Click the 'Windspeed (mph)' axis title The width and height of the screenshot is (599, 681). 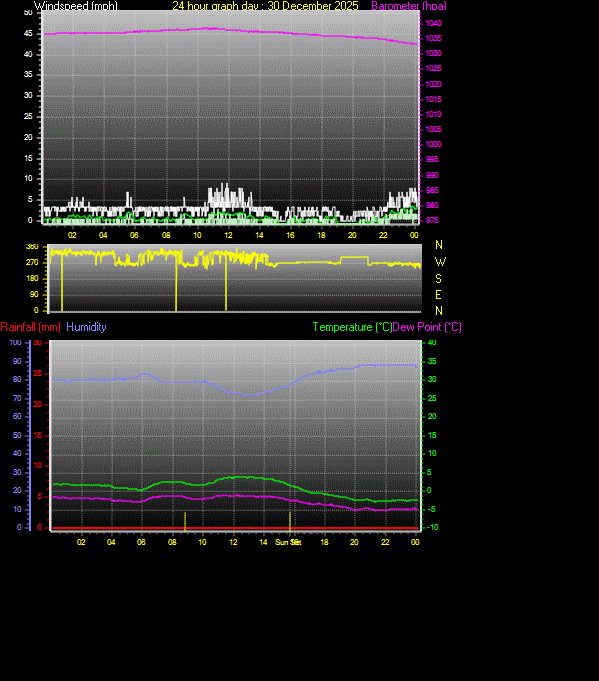pyautogui.click(x=76, y=6)
